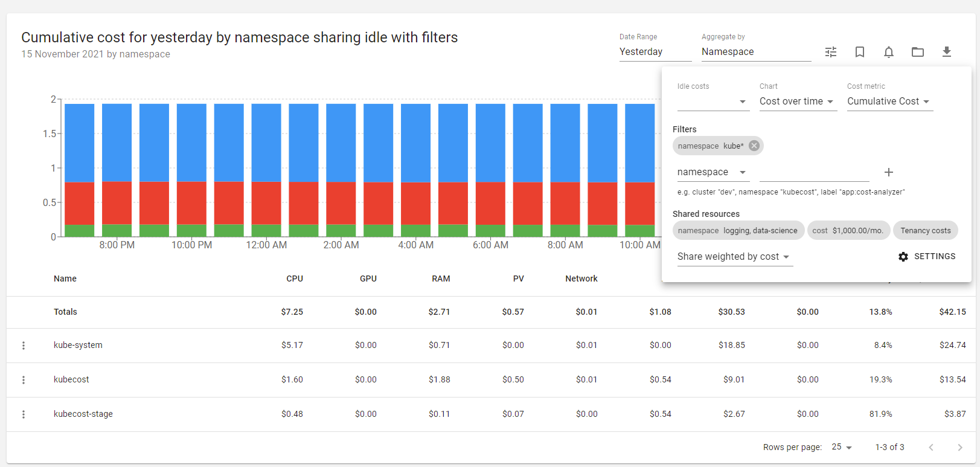Go to previous page of results
Screen dimensions: 980x467
931,448
